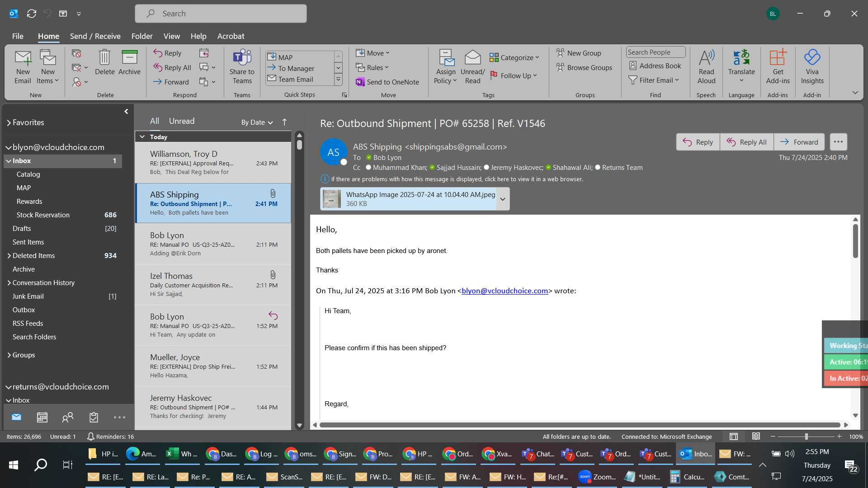Open the Move dropdown

(373, 53)
